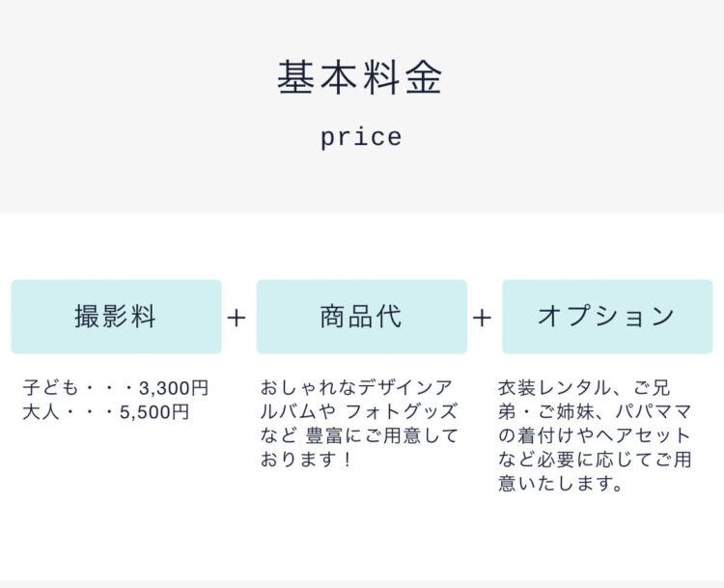The image size is (724, 588).
Task: Click the 基本料金 heading
Action: 360,77
